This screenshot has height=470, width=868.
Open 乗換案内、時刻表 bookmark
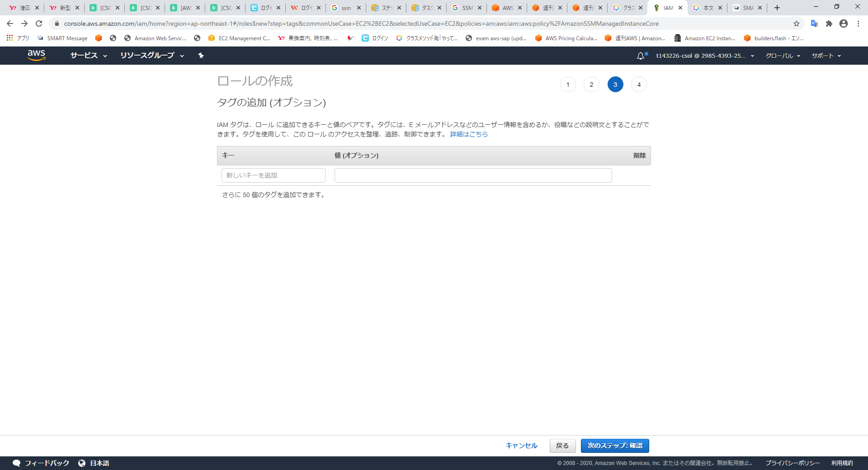[x=308, y=38]
